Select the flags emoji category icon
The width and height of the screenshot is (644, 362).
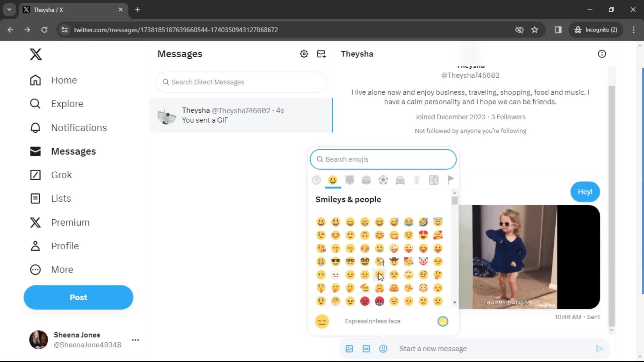451,180
